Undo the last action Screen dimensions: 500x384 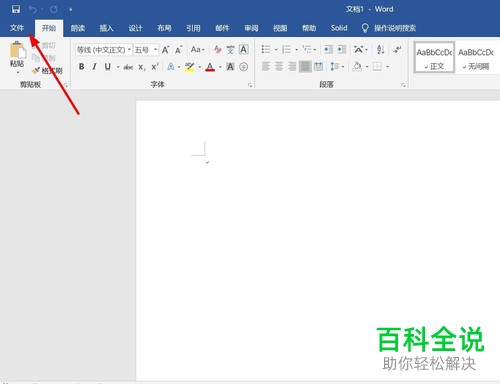[32, 9]
